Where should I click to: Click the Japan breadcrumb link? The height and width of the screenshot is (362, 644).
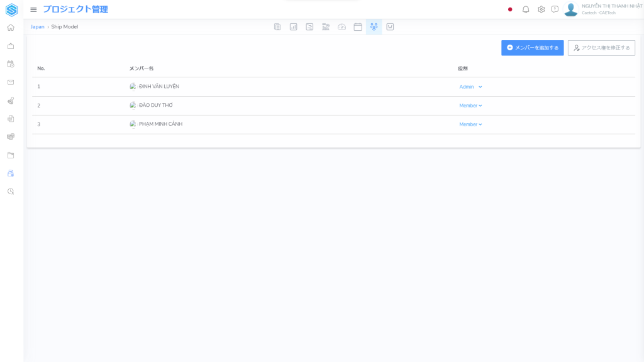click(38, 27)
